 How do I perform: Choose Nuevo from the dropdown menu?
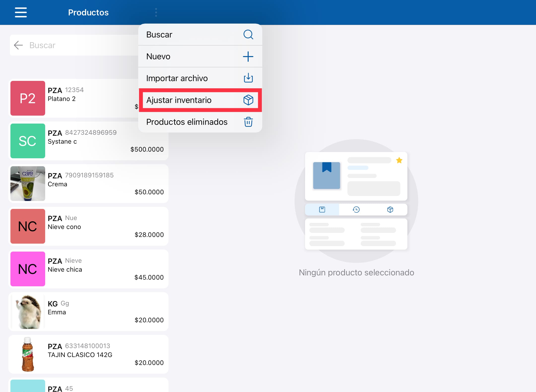pyautogui.click(x=200, y=56)
